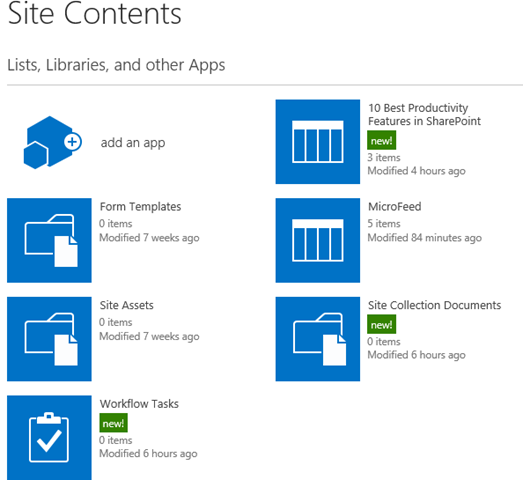Viewport: 523px width, 480px height.
Task: Open the Form Templates library tile icon
Action: click(49, 240)
